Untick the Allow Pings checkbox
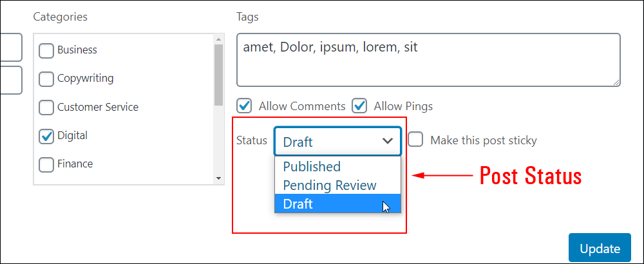 [x=359, y=106]
